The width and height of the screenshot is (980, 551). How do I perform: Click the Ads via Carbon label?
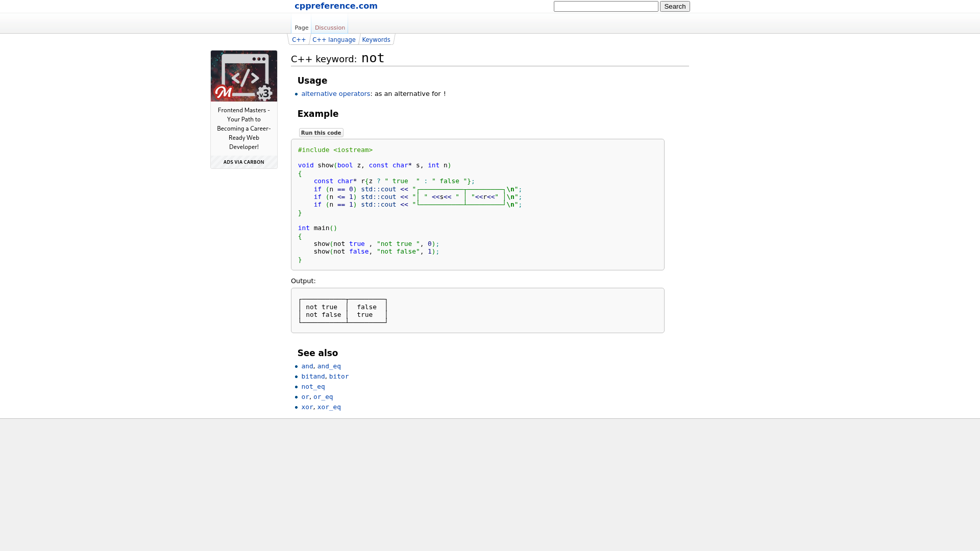(244, 162)
